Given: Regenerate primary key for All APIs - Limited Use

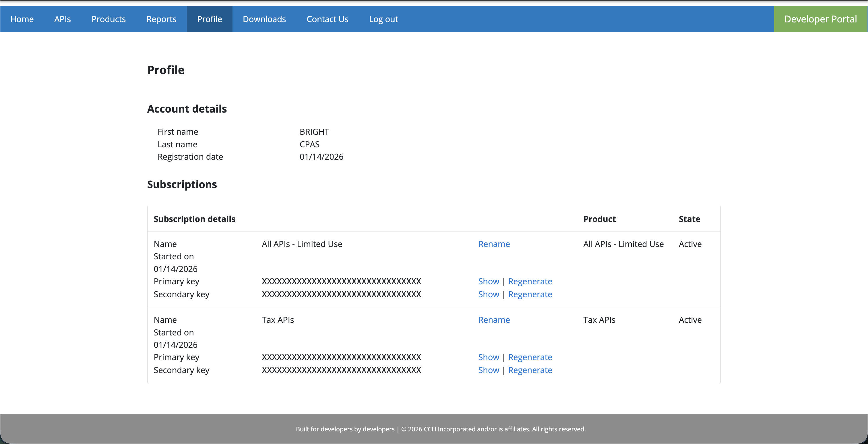Looking at the screenshot, I should [x=530, y=281].
